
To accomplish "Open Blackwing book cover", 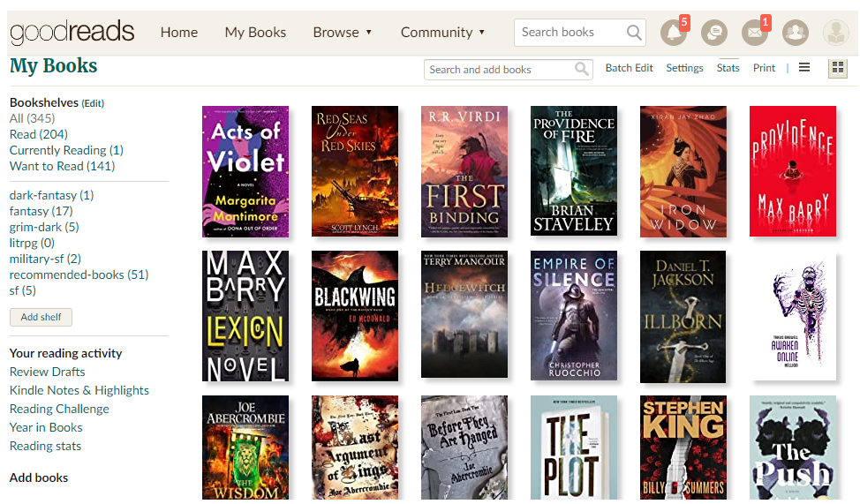I will pyautogui.click(x=355, y=316).
